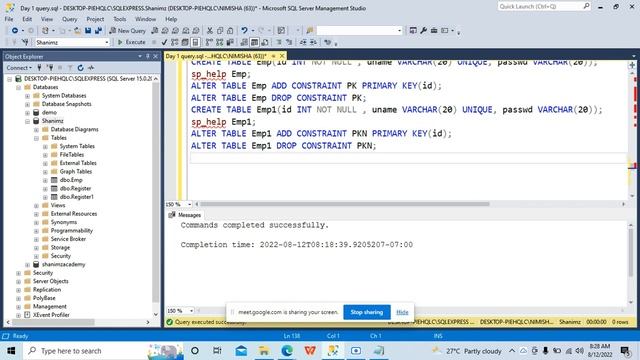Toggle Results to Grid icon
The image size is (640, 360).
(254, 42)
